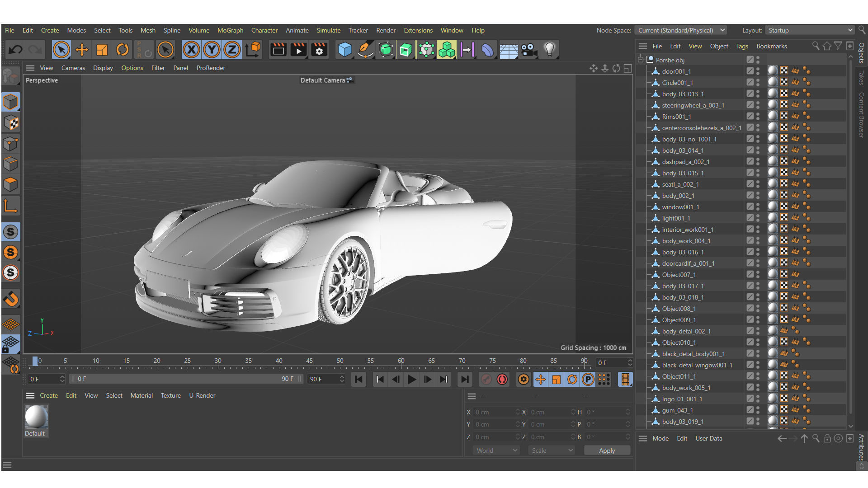Switch to Polygons mode

(x=11, y=184)
